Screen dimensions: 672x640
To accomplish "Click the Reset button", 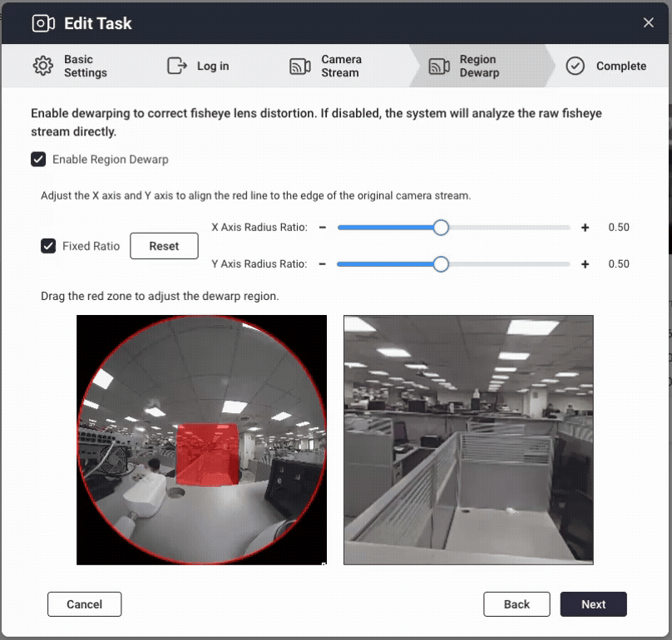I will (164, 246).
